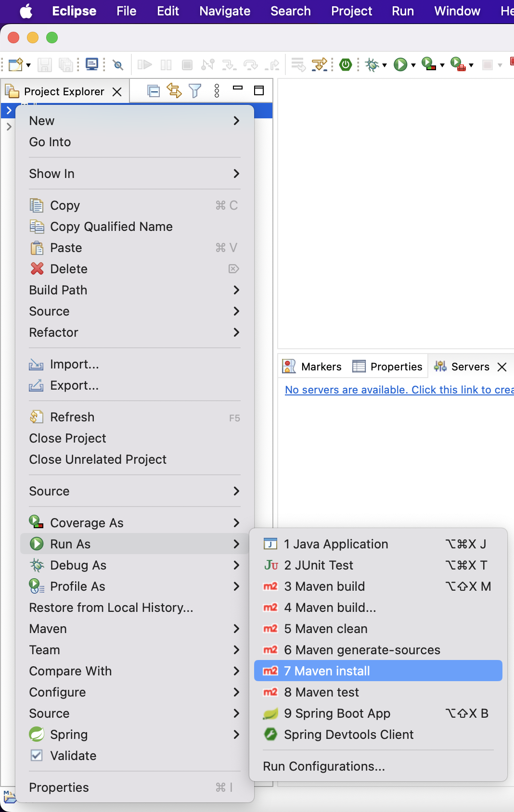The image size is (514, 812).
Task: Choose Import... from context menu
Action: 135,364
